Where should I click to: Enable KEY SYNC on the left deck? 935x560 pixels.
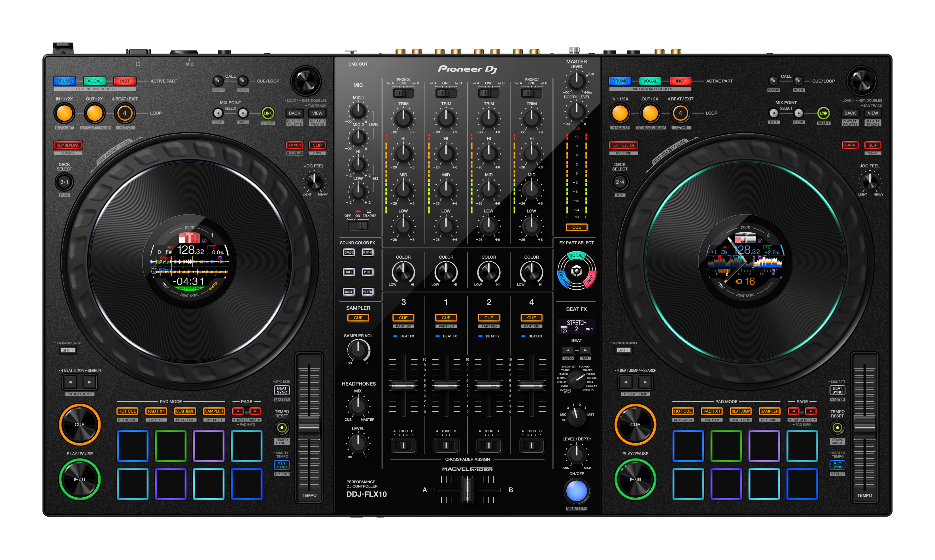click(x=282, y=465)
